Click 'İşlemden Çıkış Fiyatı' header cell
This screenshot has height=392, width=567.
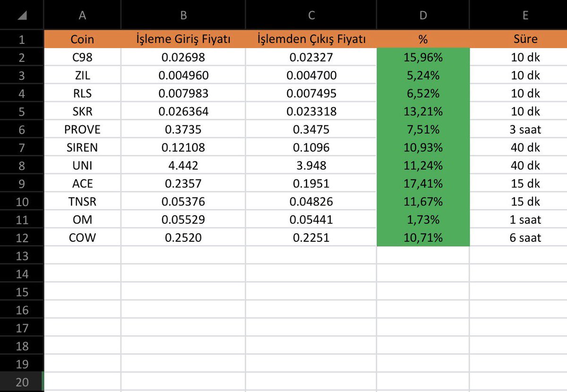(311, 39)
